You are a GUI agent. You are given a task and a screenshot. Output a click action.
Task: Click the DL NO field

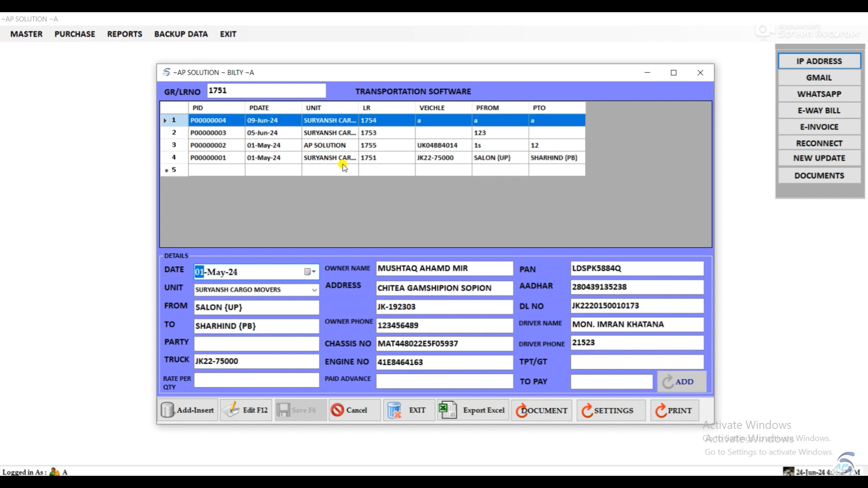(637, 306)
